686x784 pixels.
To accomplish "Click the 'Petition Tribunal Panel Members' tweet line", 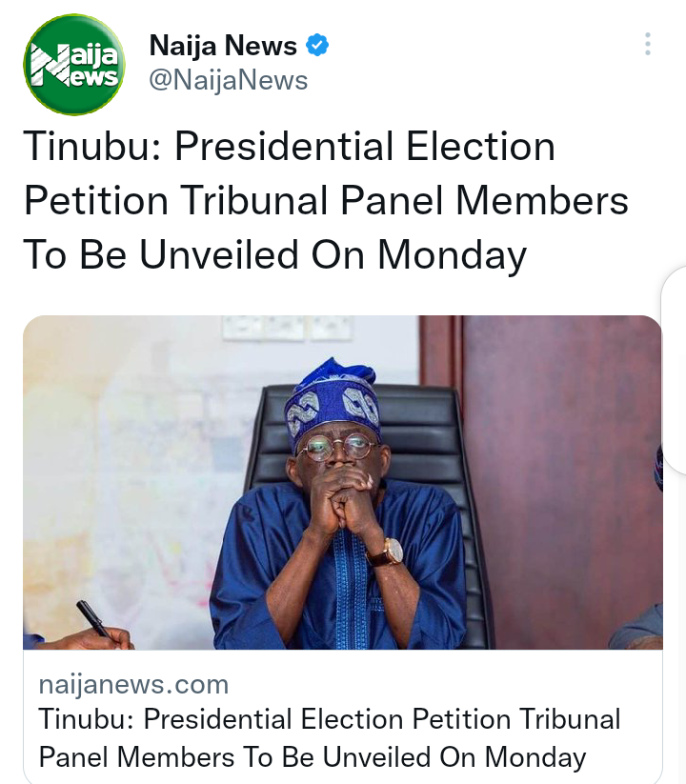I will (326, 200).
